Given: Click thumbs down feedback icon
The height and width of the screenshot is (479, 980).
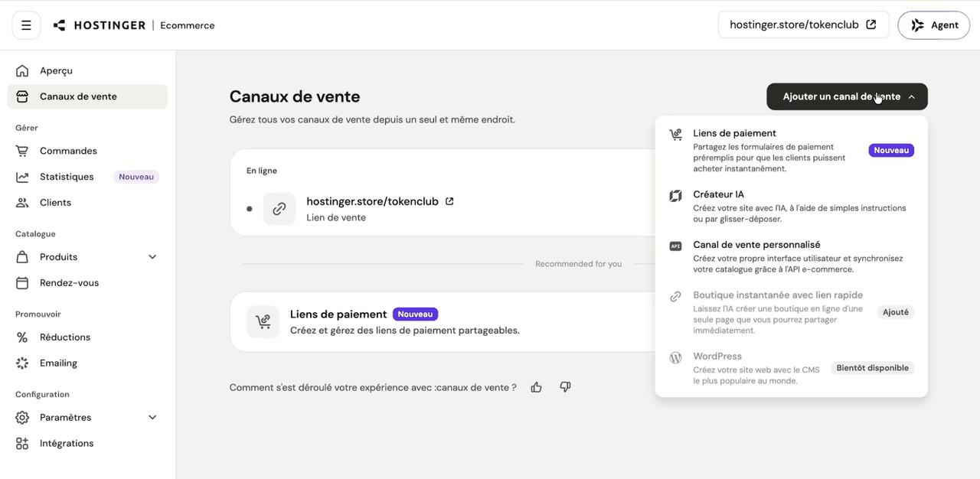Looking at the screenshot, I should [565, 387].
